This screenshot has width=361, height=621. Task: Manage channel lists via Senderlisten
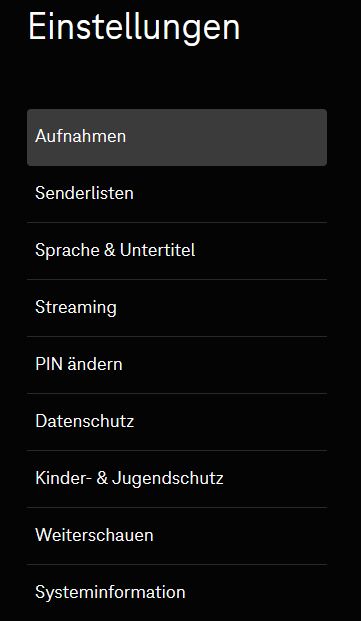point(177,194)
